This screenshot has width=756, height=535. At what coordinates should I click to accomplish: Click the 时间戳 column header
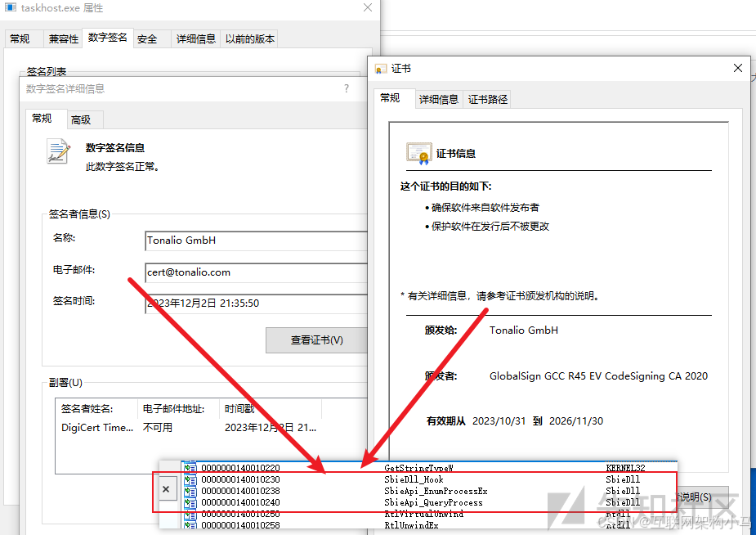[x=271, y=409]
